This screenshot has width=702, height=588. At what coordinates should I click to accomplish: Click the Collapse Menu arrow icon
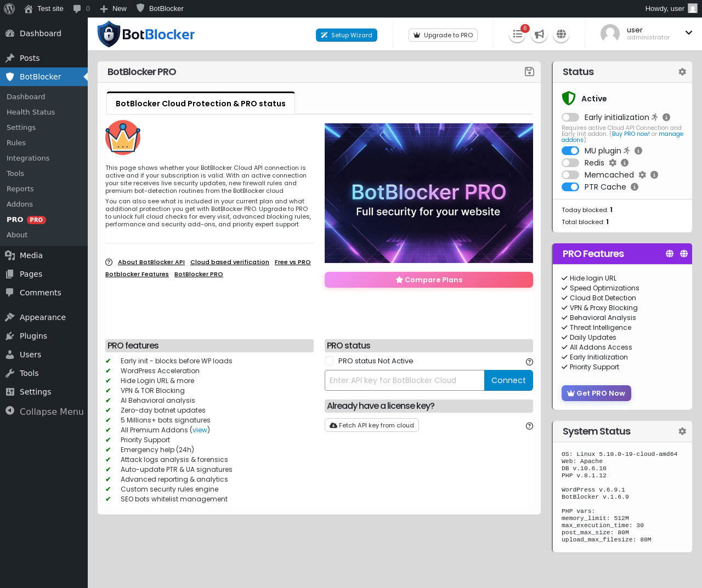point(10,411)
